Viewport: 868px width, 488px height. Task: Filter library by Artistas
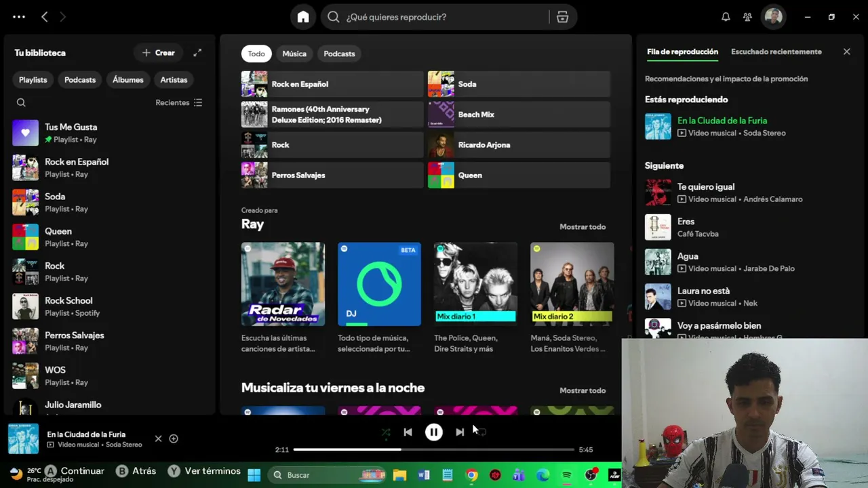174,80
